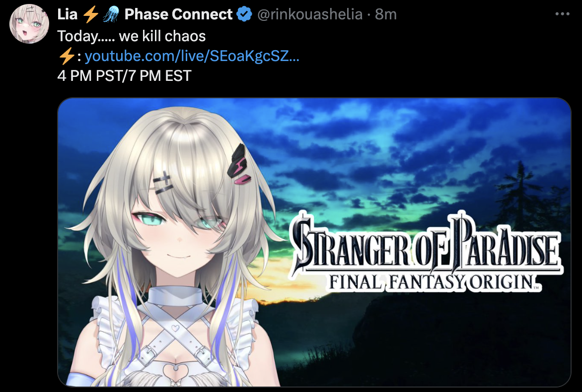Click the lightning emoji before the YouTube link
The height and width of the screenshot is (392, 582).
67,57
